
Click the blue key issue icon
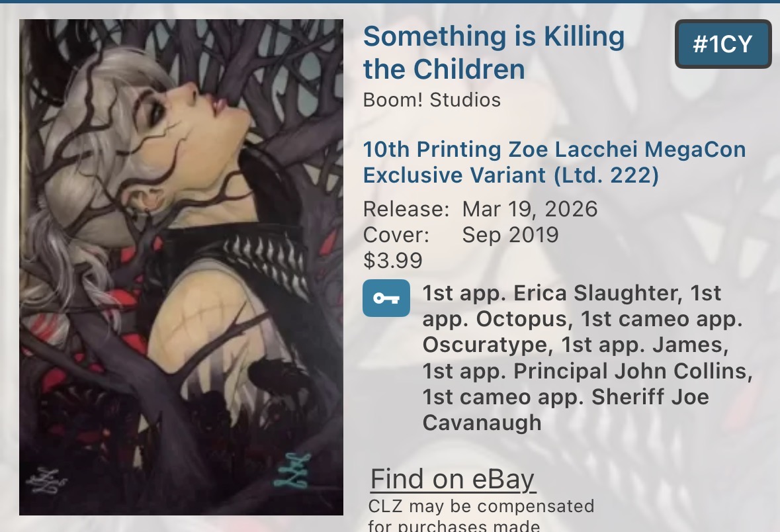click(x=386, y=298)
